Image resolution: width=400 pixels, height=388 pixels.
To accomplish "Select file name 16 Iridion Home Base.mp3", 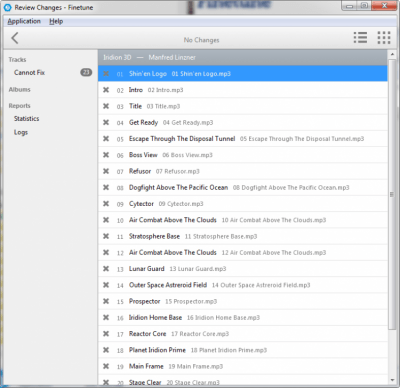I will click(x=223, y=318).
